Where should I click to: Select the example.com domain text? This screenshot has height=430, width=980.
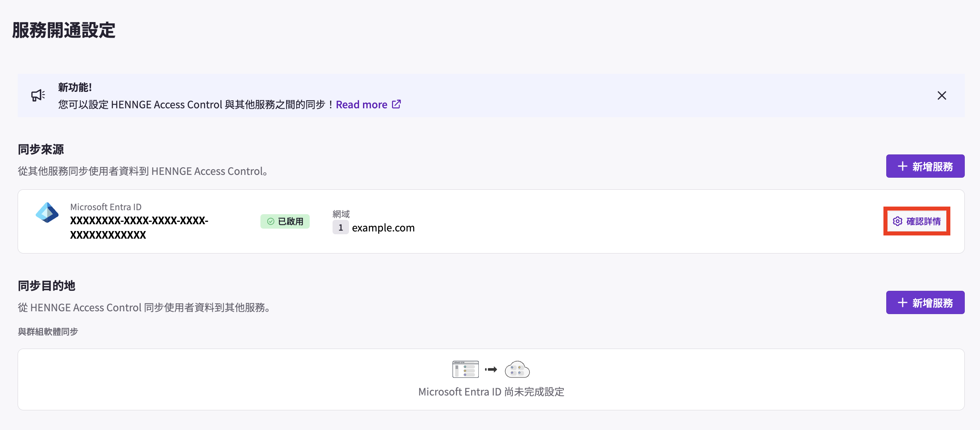[x=383, y=228]
